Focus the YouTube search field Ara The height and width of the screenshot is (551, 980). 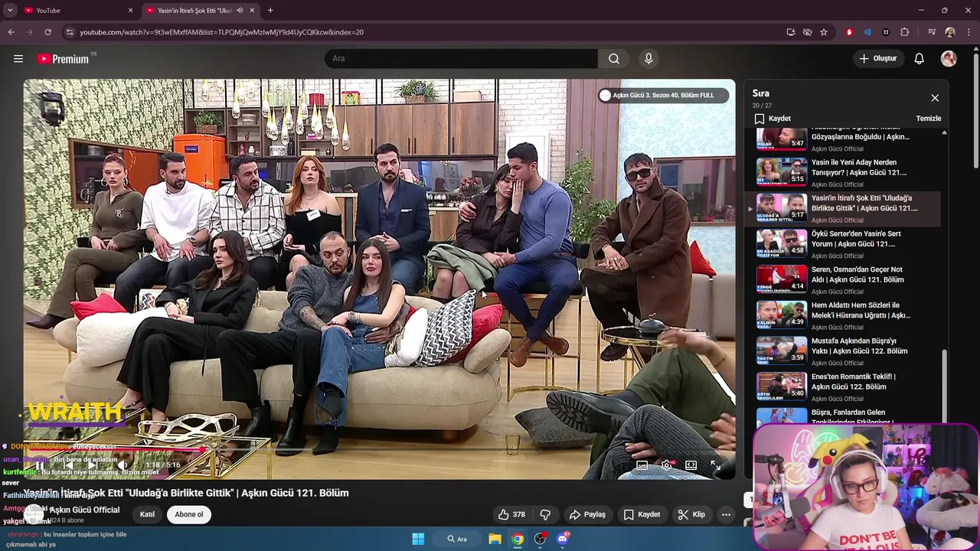pos(461,59)
